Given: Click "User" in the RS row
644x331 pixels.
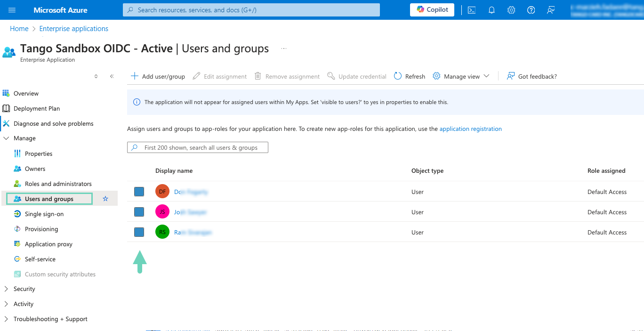Looking at the screenshot, I should (418, 233).
